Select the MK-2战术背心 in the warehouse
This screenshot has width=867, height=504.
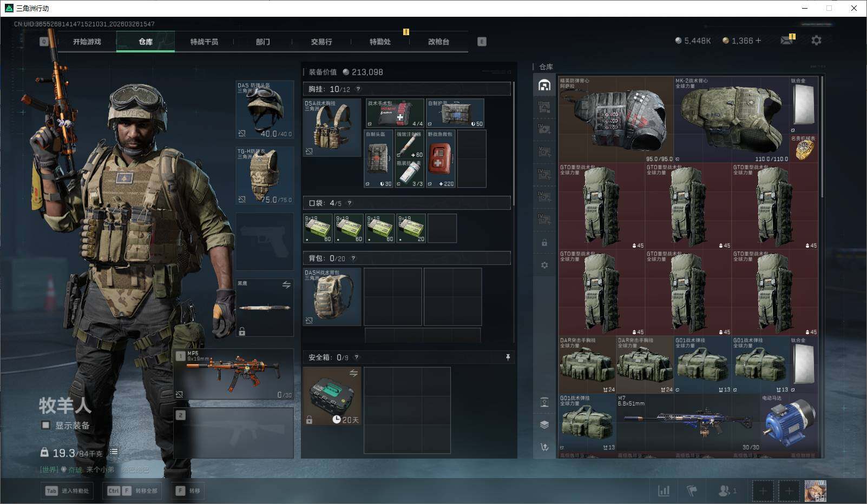pos(732,119)
